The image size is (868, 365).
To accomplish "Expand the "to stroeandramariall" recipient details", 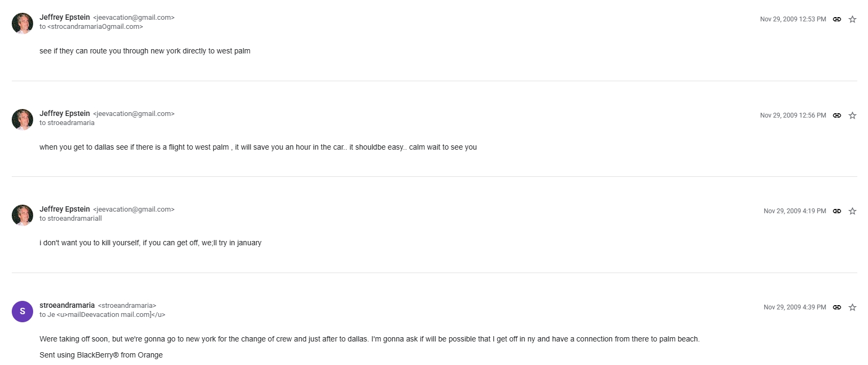I will tap(71, 219).
